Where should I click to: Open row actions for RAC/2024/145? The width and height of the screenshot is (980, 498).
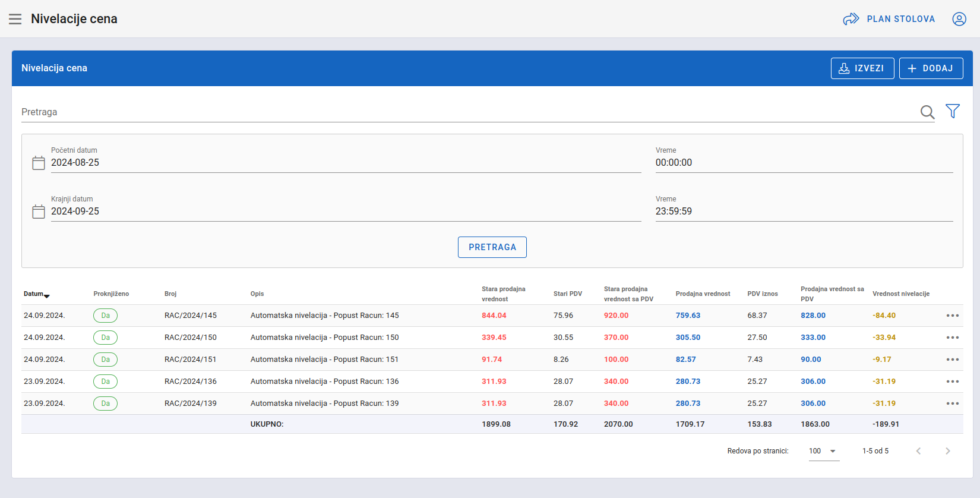point(953,316)
